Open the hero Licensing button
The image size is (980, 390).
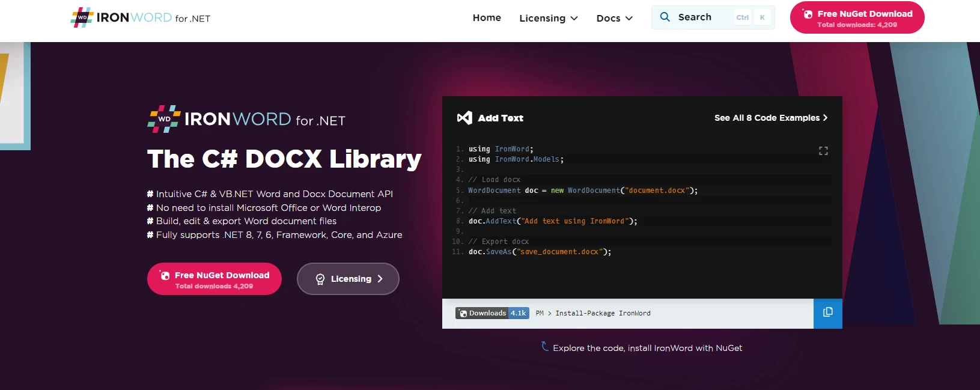pyautogui.click(x=348, y=279)
